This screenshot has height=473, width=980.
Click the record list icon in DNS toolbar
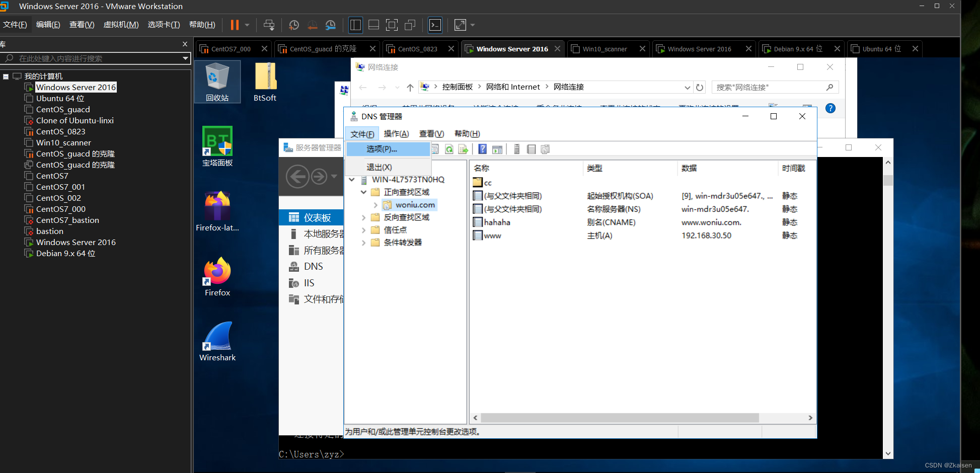[531, 149]
